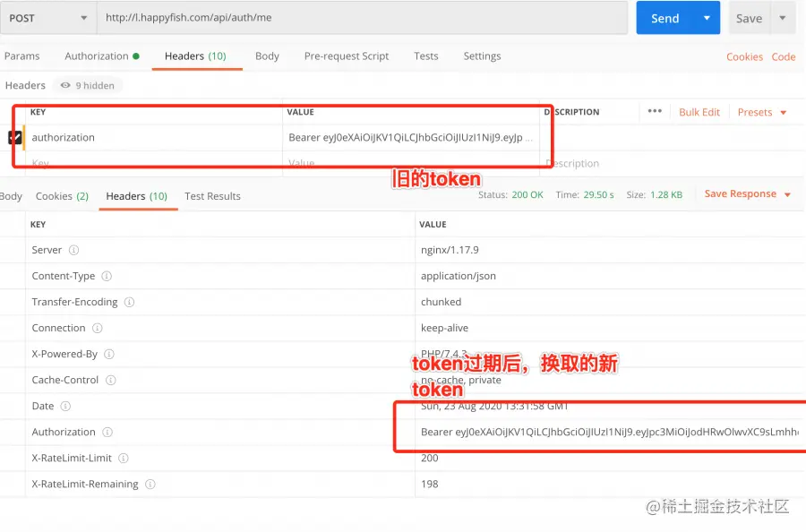Open the Cookies link
This screenshot has height=532, width=806.
(x=744, y=57)
